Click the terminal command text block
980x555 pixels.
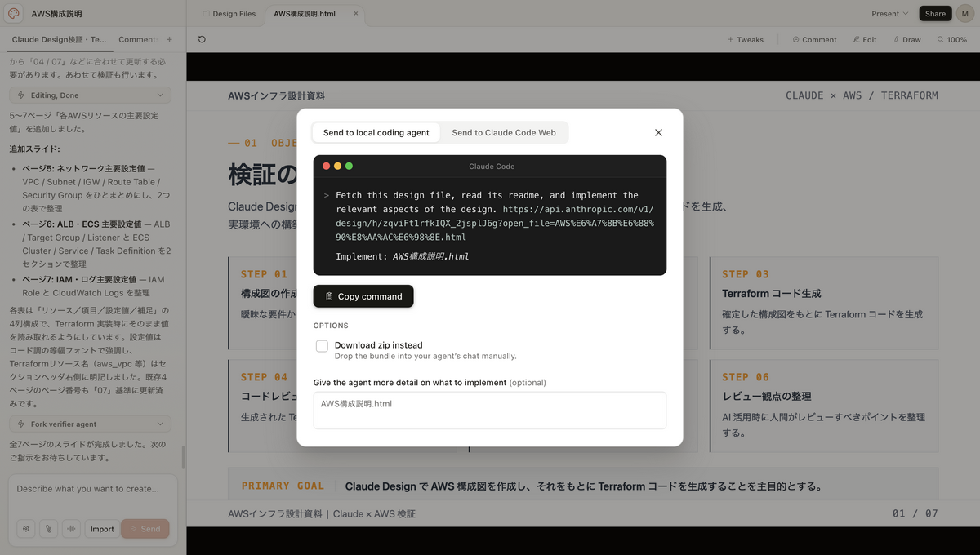494,216
